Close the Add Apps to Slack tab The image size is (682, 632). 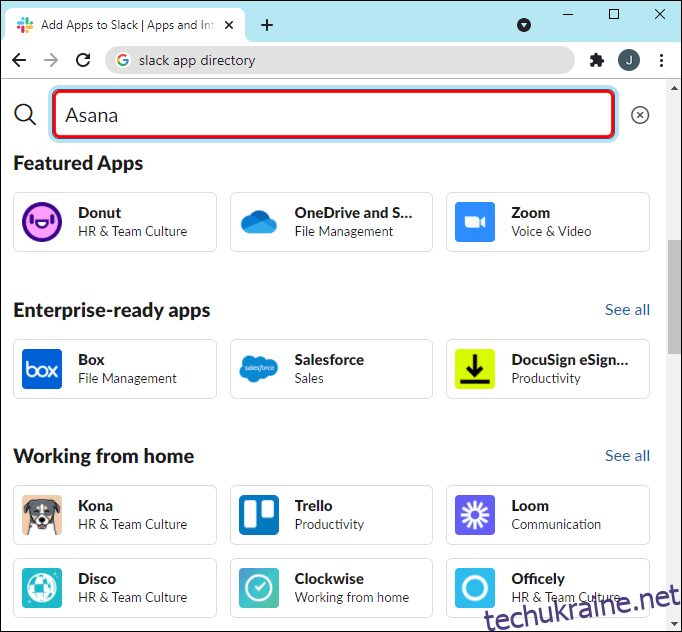click(229, 25)
